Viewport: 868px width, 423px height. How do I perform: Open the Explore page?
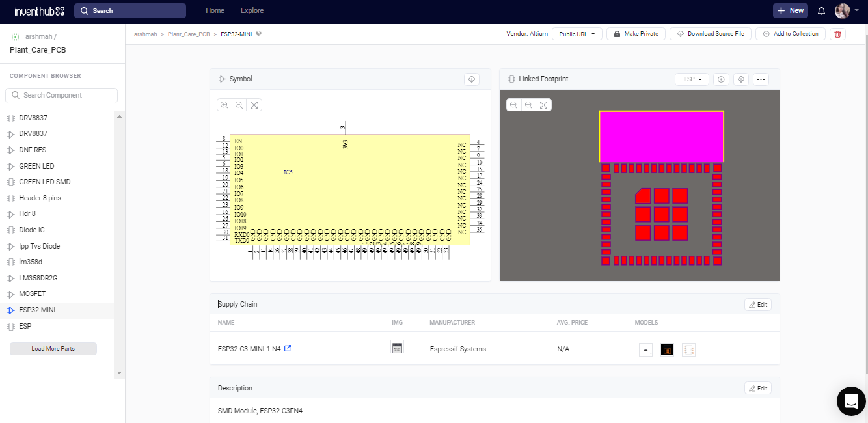[x=252, y=10]
